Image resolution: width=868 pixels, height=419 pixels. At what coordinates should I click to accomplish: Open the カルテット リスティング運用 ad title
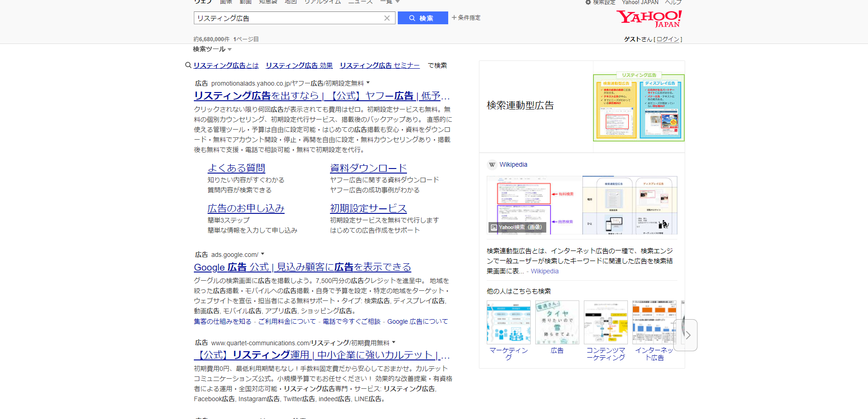coord(322,355)
